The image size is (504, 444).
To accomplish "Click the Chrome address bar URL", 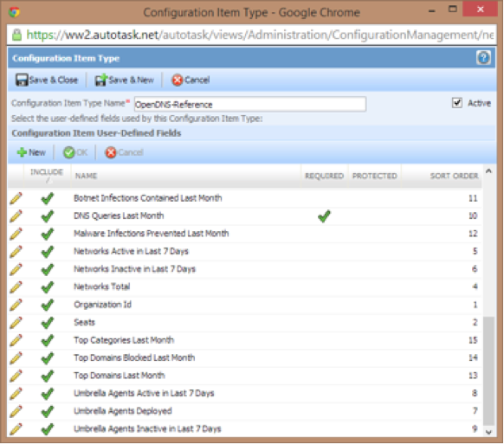I will coord(260,35).
